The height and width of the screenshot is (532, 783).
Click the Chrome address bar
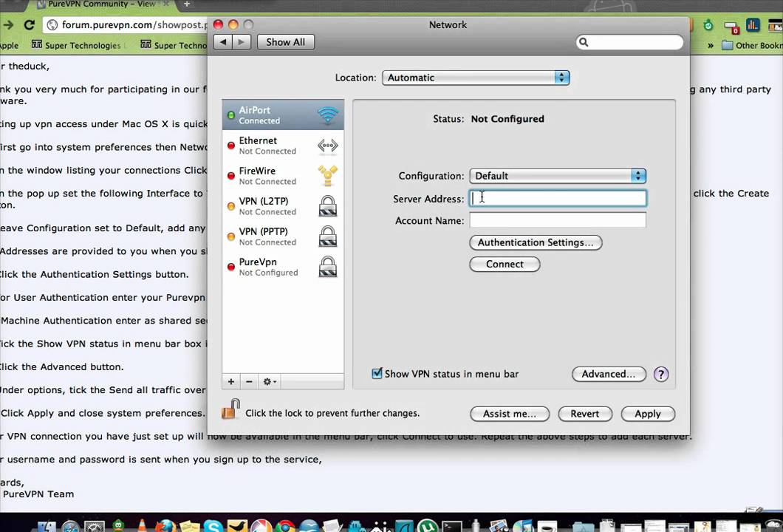click(125, 24)
